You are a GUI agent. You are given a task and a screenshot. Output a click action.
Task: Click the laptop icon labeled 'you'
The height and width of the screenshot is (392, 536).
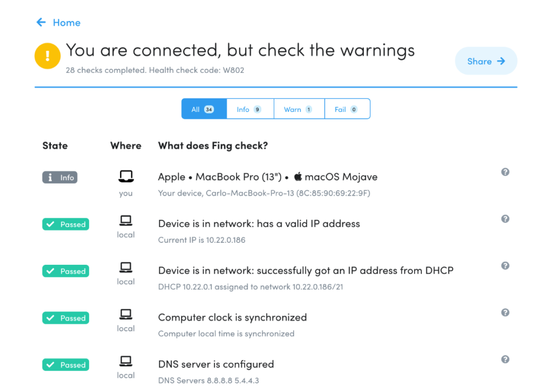click(x=126, y=176)
